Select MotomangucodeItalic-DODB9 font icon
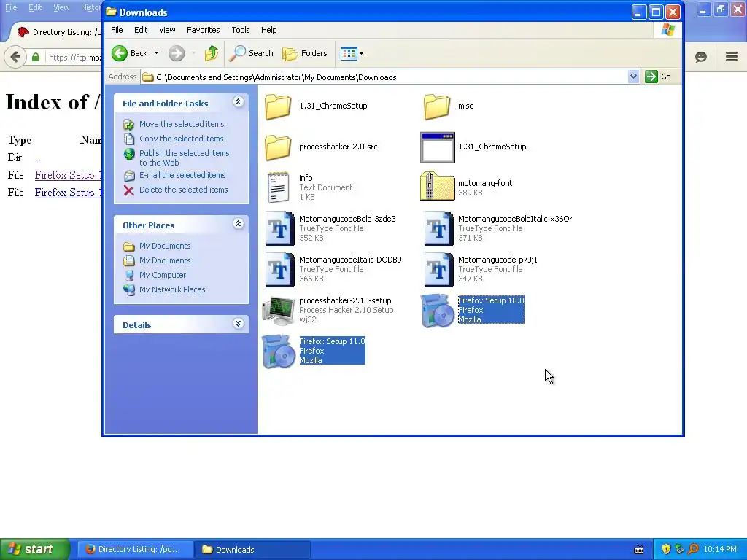 click(x=279, y=270)
